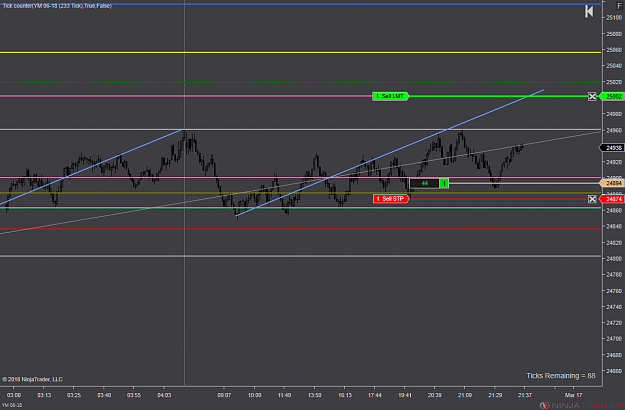Open the YM 06-18 chart tab
Screen dimensions: 625x410
pyautogui.click(x=12, y=405)
